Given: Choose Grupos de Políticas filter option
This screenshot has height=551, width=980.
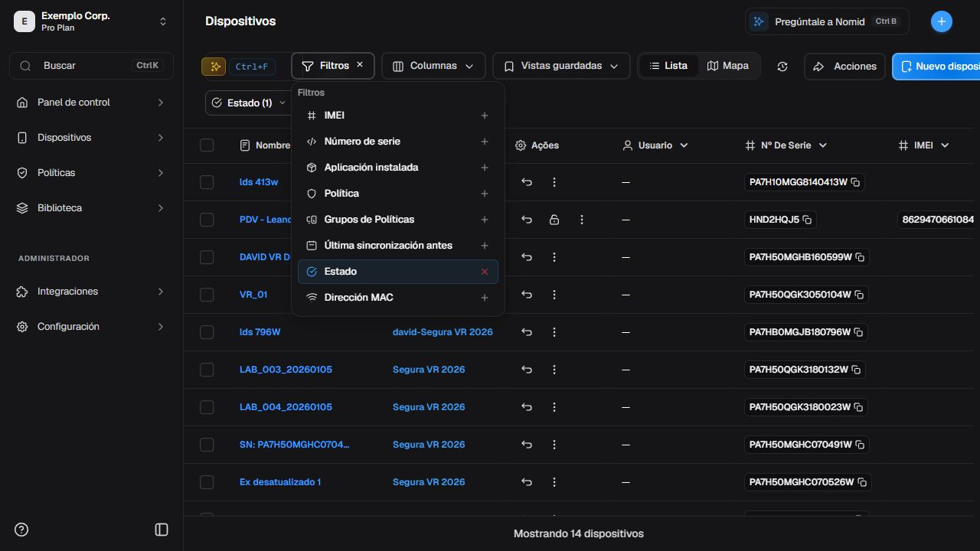Looking at the screenshot, I should [397, 220].
